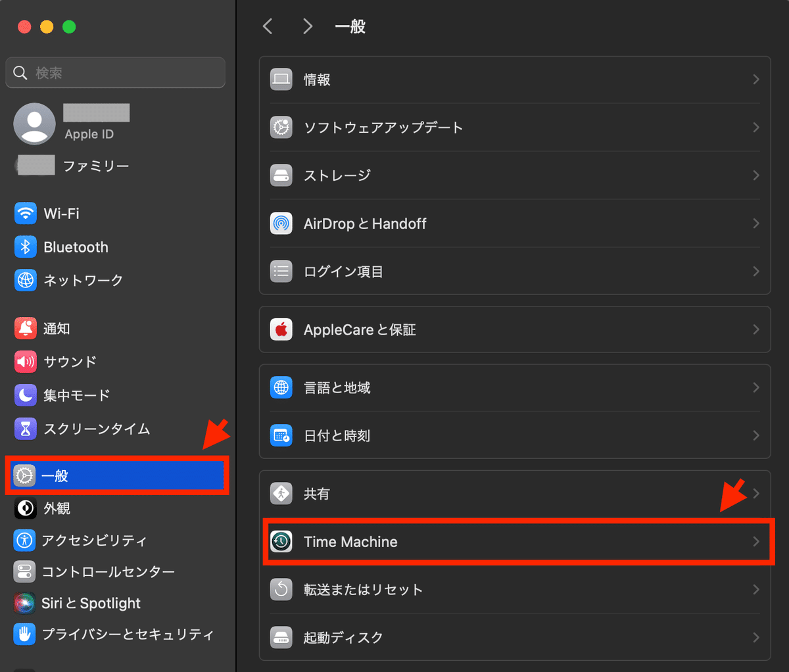Select Bluetooth label in sidebar

tap(76, 247)
